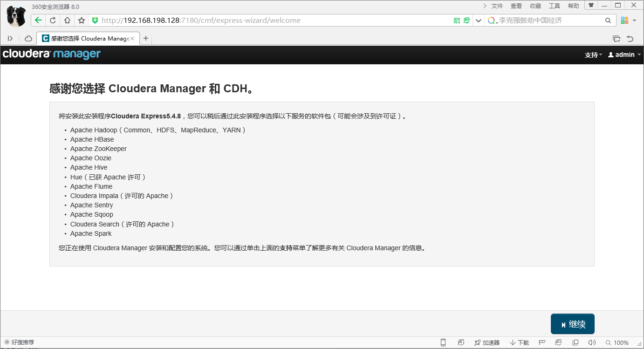The height and width of the screenshot is (349, 644).
Task: Reload the page with refresh icon
Action: (53, 21)
